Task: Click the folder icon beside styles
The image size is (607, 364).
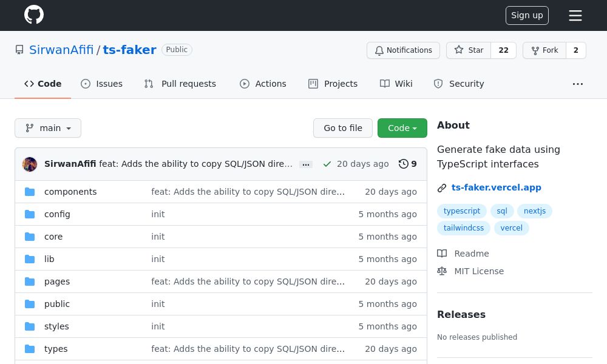Action: 30,326
